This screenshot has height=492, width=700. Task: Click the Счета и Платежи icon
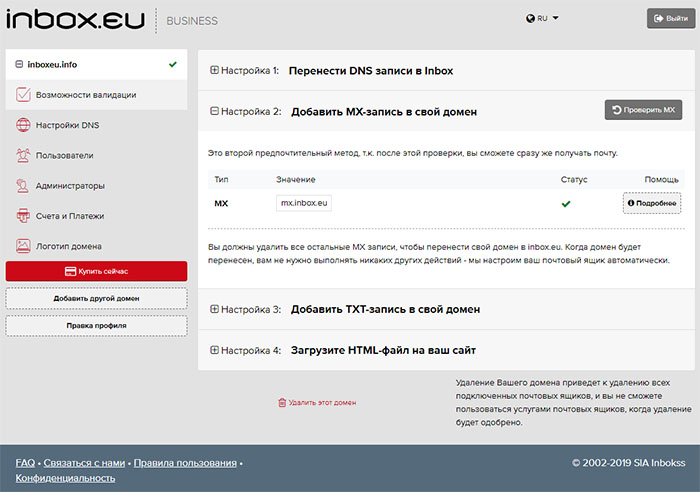click(23, 216)
